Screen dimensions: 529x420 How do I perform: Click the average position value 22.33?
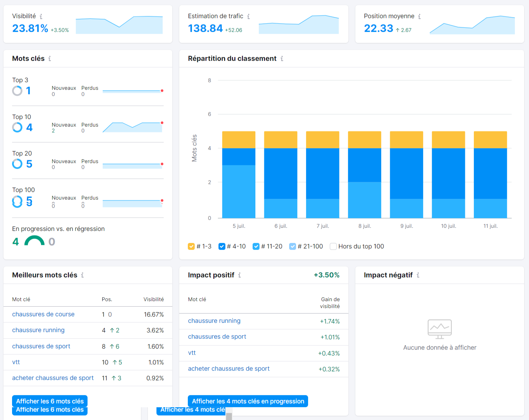click(379, 28)
